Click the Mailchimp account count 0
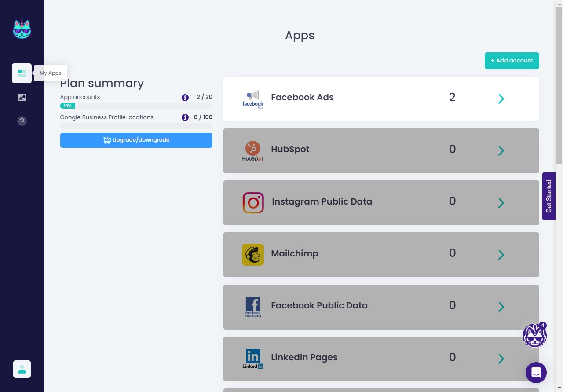563x392 pixels. (x=452, y=253)
